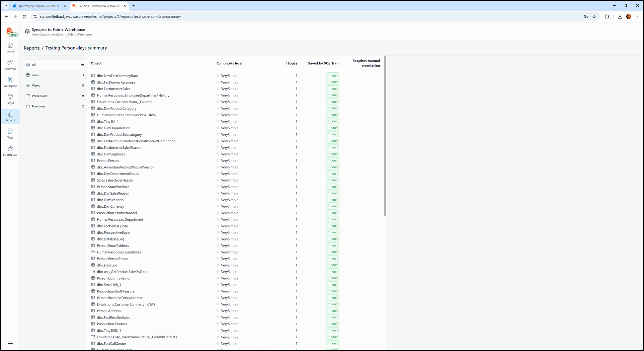Click the Reports bar chart icon

pos(10,116)
